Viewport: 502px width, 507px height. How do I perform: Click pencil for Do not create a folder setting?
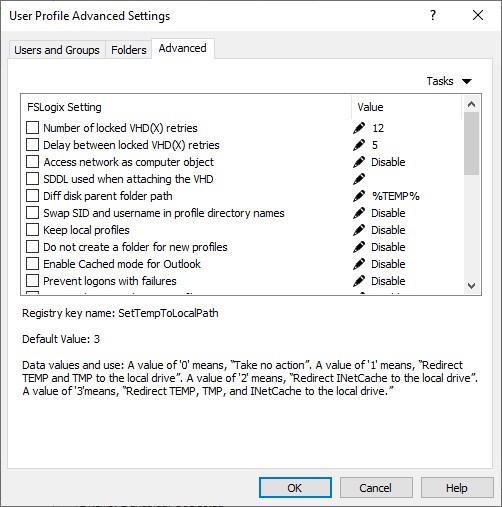359,247
